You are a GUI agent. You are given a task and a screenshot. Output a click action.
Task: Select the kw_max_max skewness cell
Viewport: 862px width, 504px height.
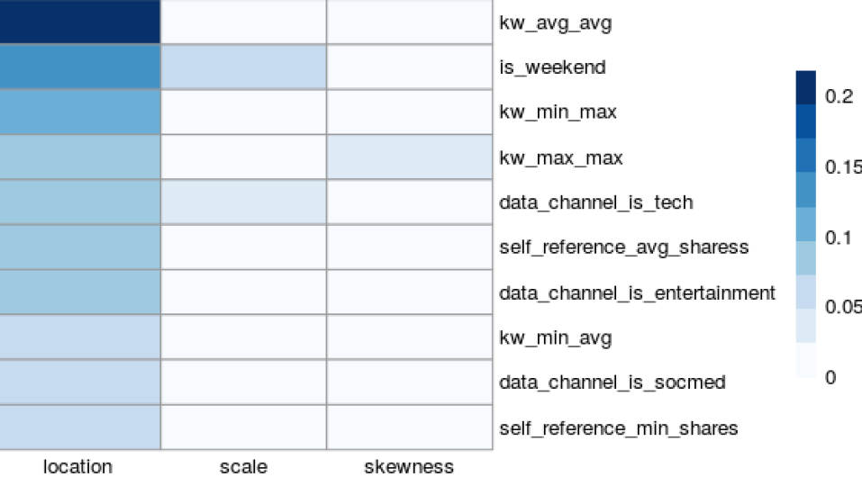pyautogui.click(x=409, y=157)
